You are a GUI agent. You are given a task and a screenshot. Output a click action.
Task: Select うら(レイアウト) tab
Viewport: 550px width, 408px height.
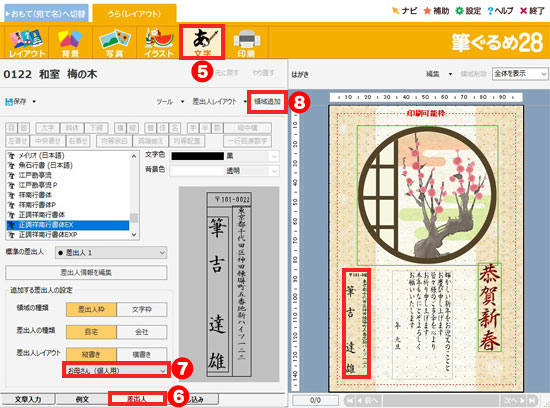click(134, 14)
